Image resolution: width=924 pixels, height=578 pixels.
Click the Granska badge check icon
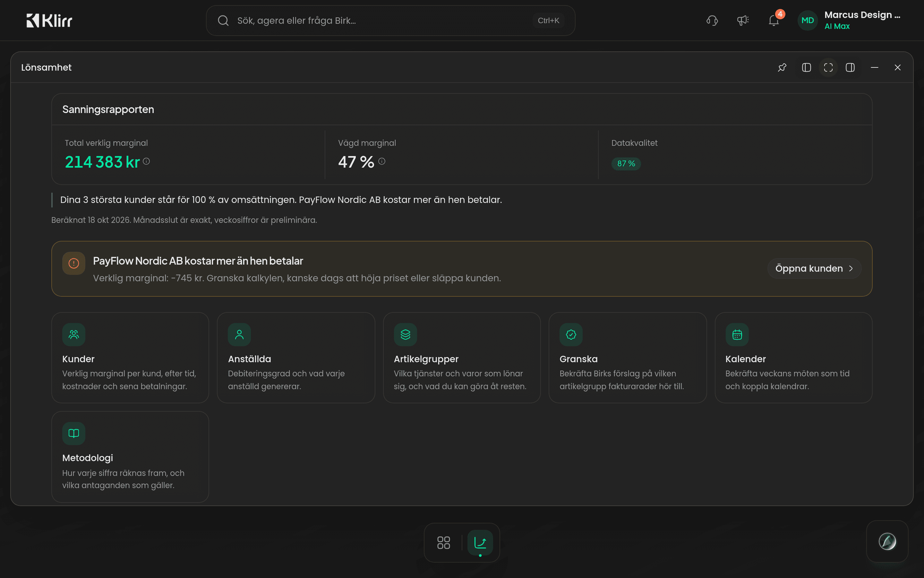coord(571,335)
